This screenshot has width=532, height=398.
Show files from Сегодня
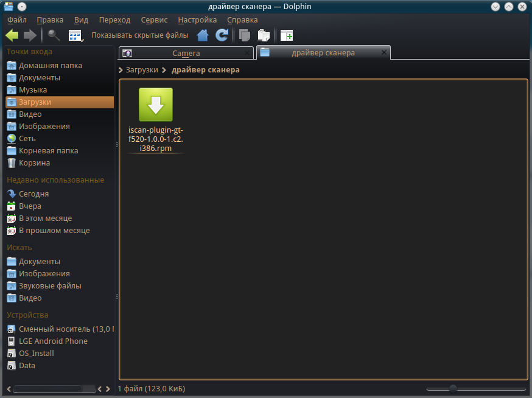click(x=60, y=194)
